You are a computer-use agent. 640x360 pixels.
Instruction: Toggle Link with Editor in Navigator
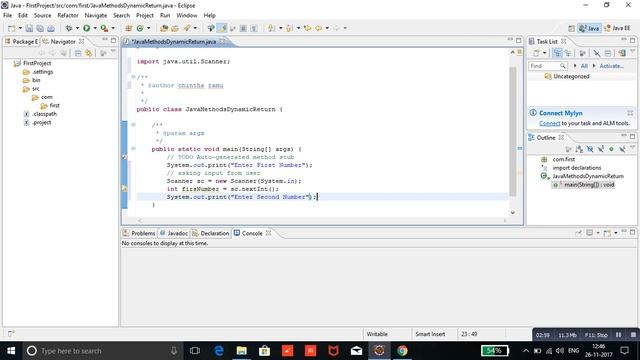pyautogui.click(x=89, y=53)
